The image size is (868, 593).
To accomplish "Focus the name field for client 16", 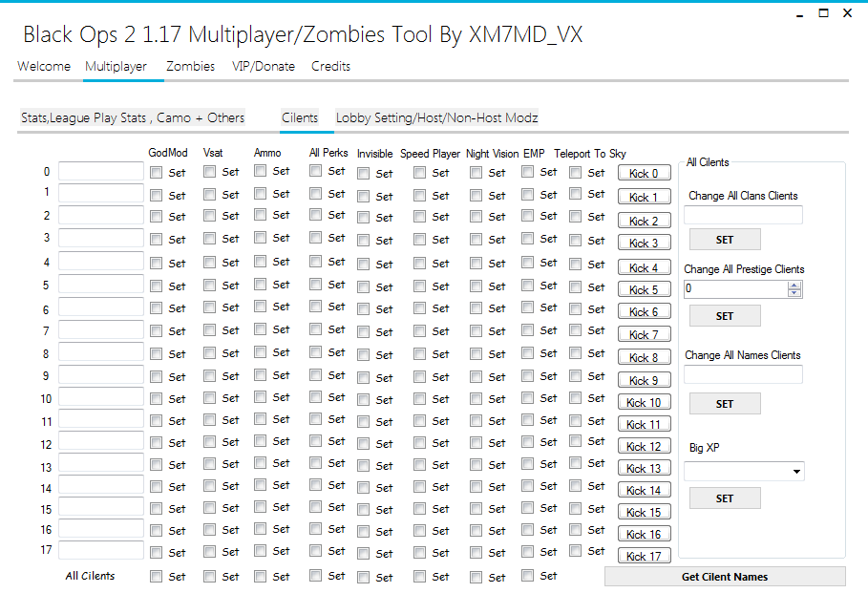I will point(101,529).
